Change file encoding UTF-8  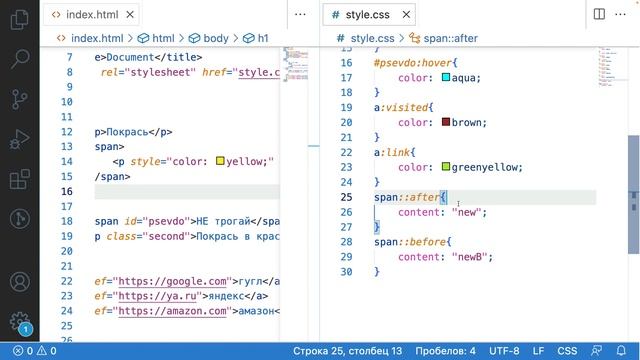pos(504,351)
